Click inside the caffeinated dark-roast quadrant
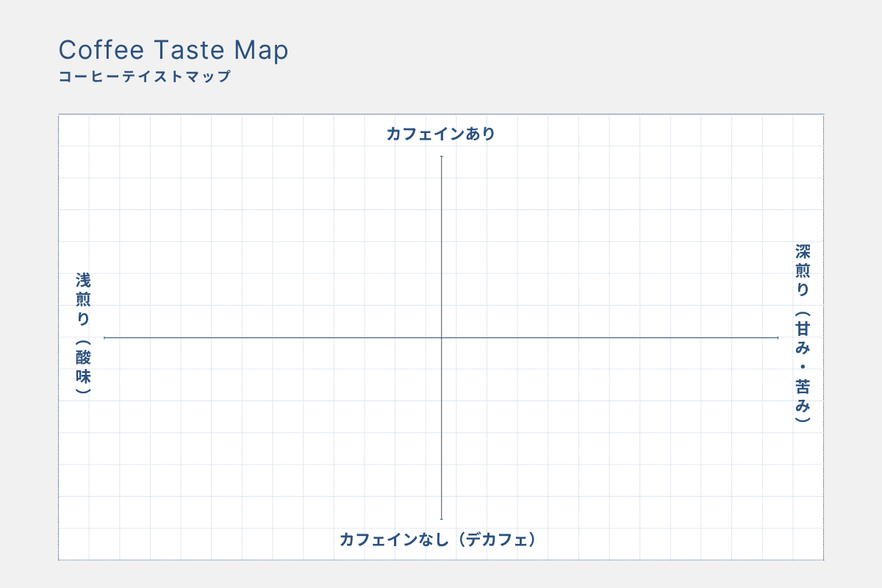The image size is (882, 588). tap(610, 246)
